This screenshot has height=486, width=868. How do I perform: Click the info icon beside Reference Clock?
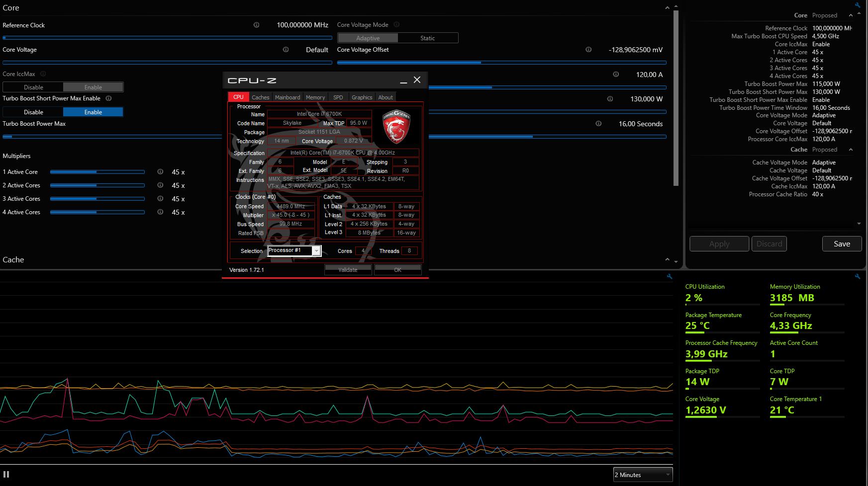(256, 25)
